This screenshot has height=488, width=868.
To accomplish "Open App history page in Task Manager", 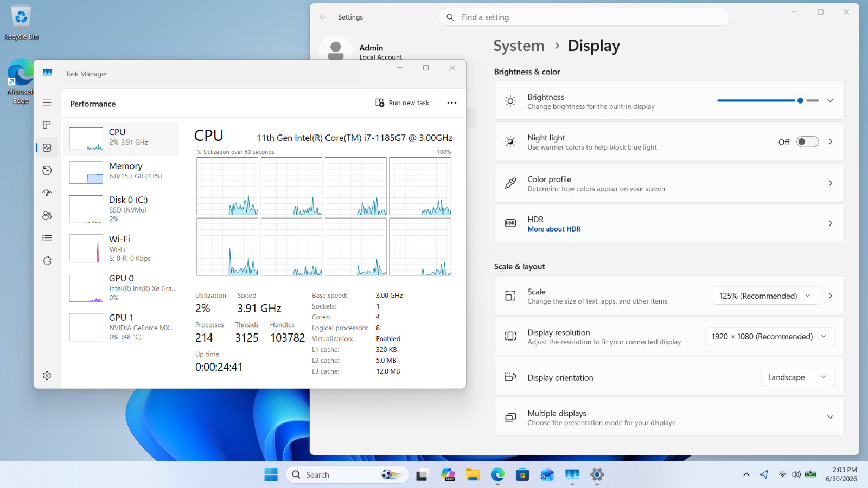I will 47,170.
